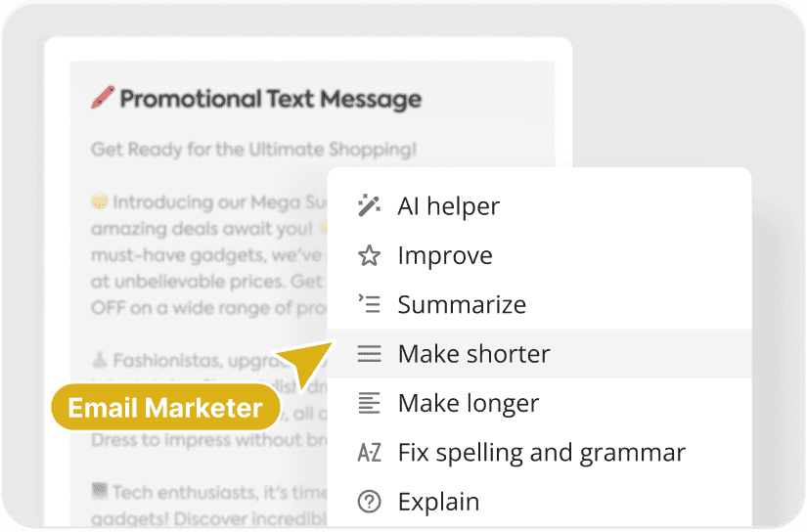Select Make longer in the menu
The image size is (807, 532).
click(468, 403)
